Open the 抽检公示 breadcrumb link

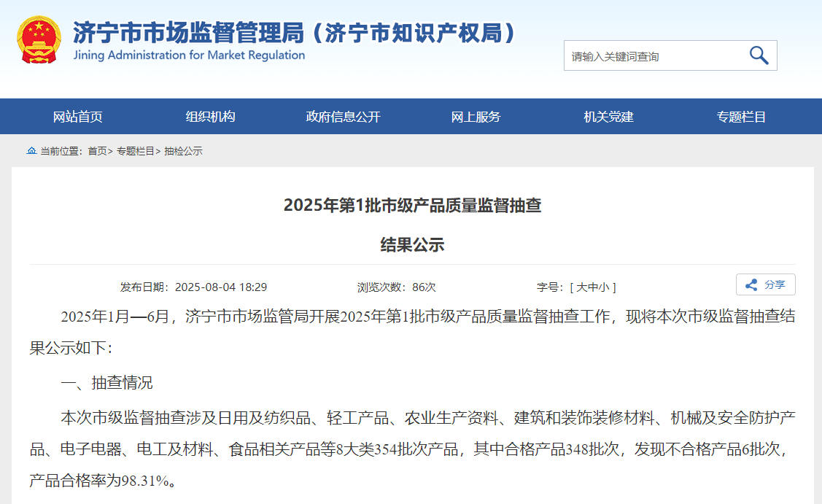pyautogui.click(x=182, y=150)
